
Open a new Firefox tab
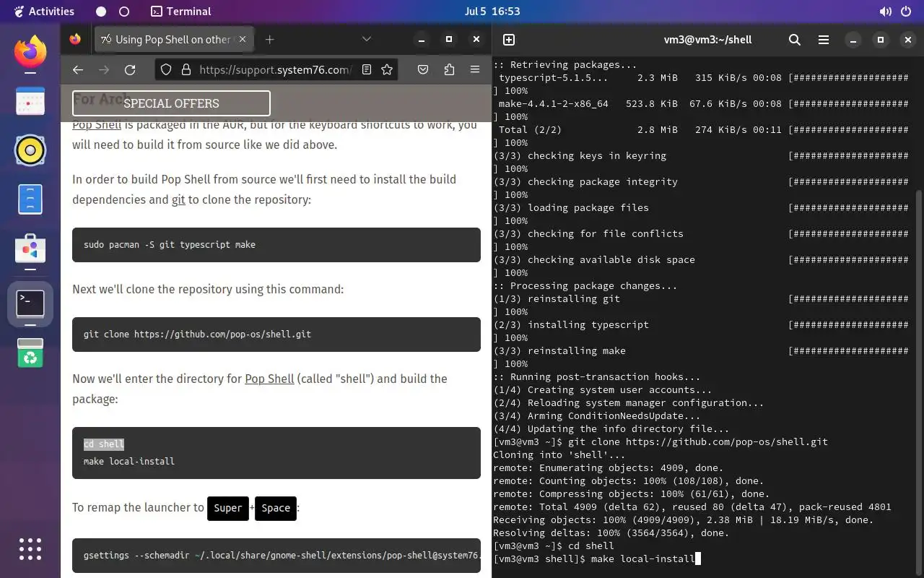(x=269, y=39)
